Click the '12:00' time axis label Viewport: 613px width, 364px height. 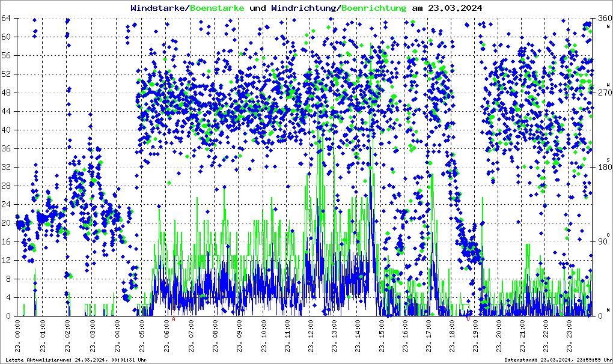311,330
